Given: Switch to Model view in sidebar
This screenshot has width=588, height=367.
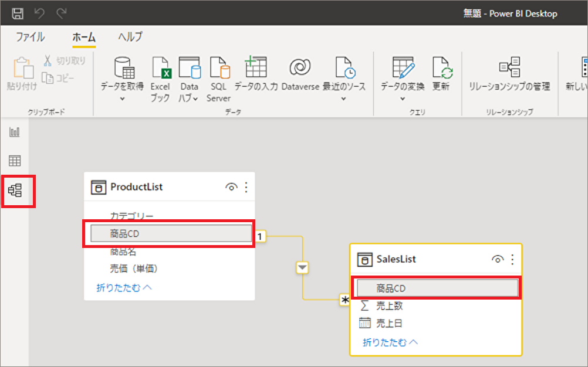Looking at the screenshot, I should pos(15,191).
